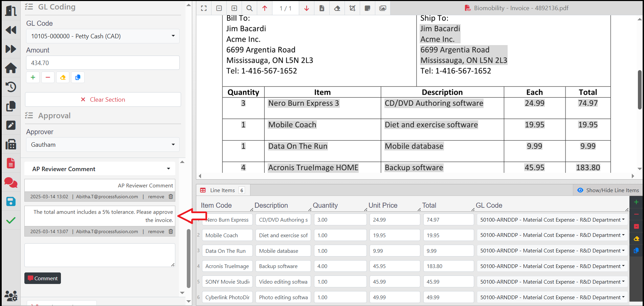Toggle Show/Hide Line Items
The height and width of the screenshot is (306, 644).
point(608,190)
